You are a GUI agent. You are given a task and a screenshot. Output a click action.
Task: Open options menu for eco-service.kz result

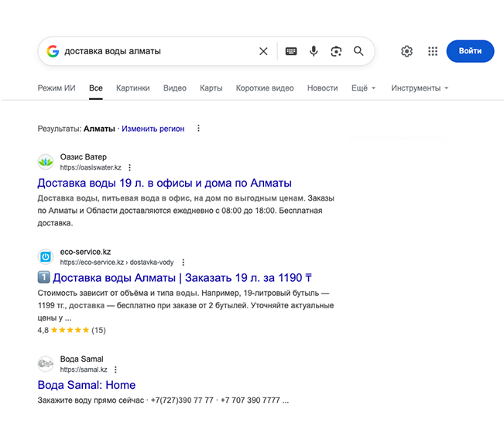pyautogui.click(x=183, y=263)
